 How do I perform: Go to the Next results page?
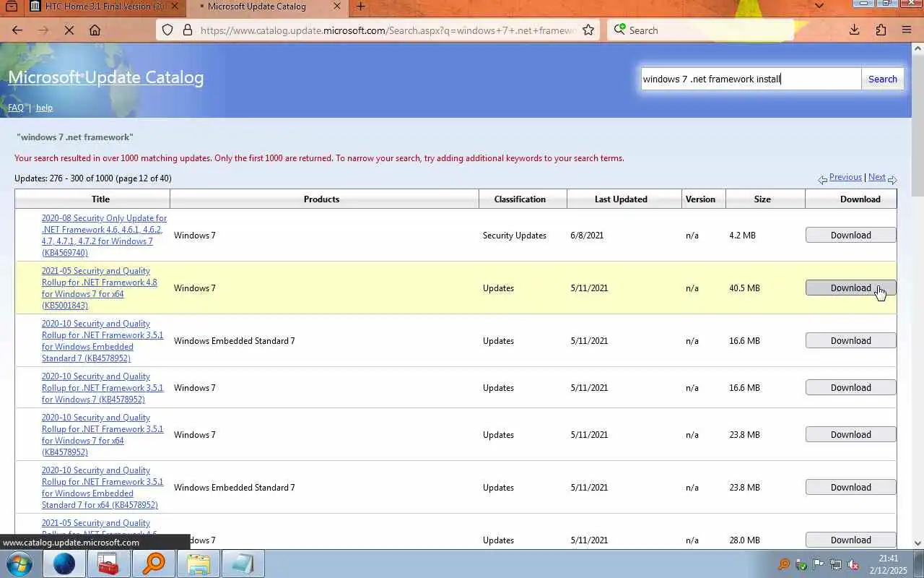coord(876,177)
